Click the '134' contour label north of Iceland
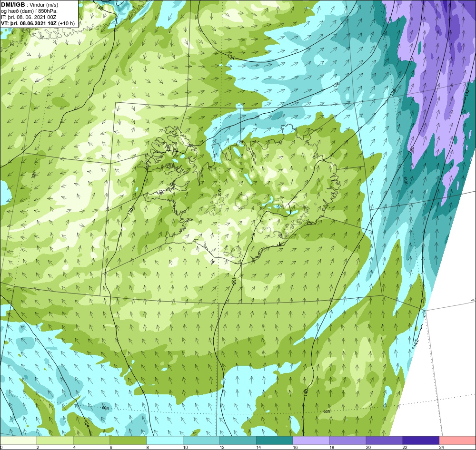 pyautogui.click(x=231, y=56)
